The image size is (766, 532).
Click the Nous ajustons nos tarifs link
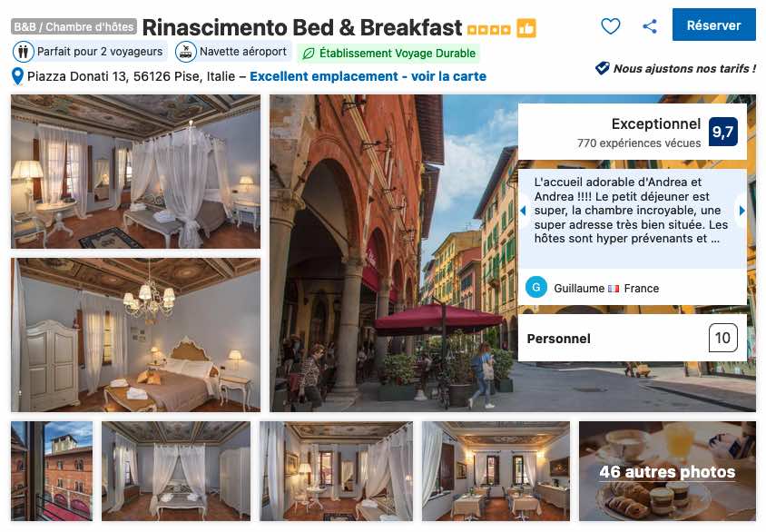[x=684, y=68]
